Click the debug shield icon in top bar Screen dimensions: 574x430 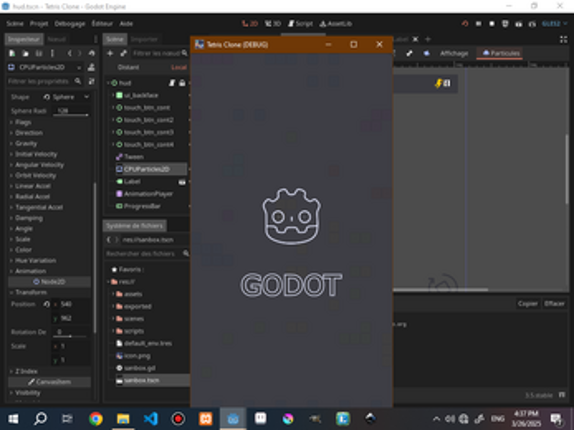(x=505, y=24)
